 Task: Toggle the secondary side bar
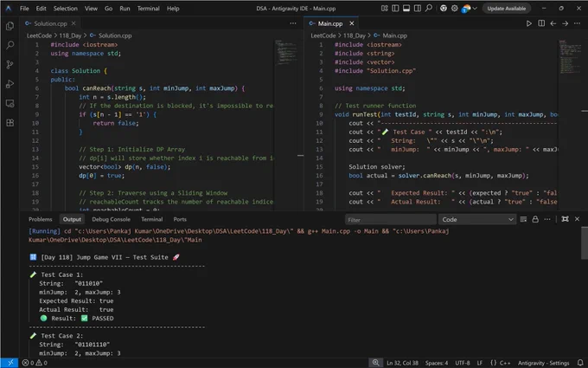(x=417, y=9)
